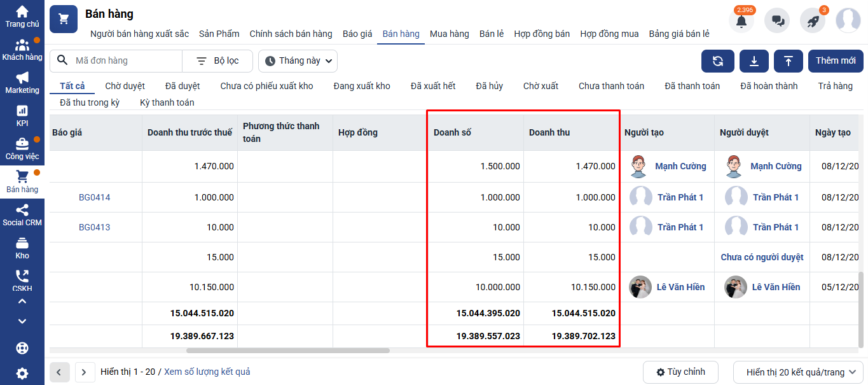
Task: Open the Bộ lọc filter panel
Action: point(217,61)
